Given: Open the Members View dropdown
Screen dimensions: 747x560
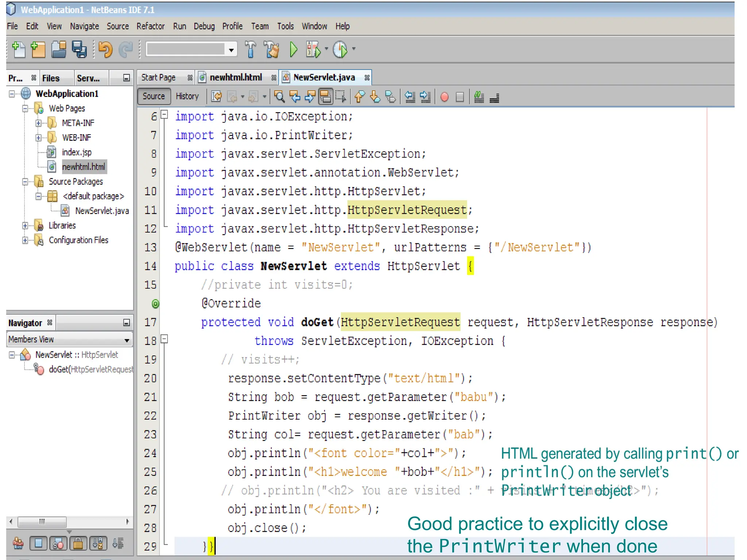Looking at the screenshot, I should (127, 340).
